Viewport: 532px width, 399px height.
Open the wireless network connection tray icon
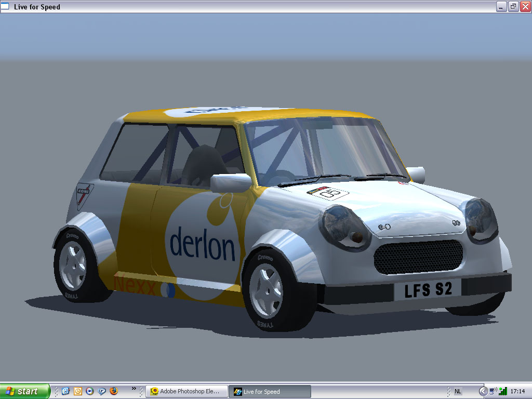pyautogui.click(x=494, y=391)
